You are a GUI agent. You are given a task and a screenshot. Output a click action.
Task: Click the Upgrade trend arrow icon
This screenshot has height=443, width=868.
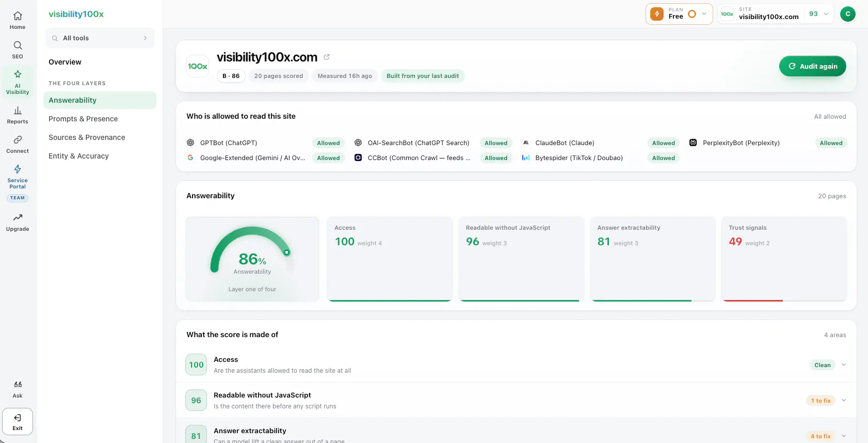18,217
